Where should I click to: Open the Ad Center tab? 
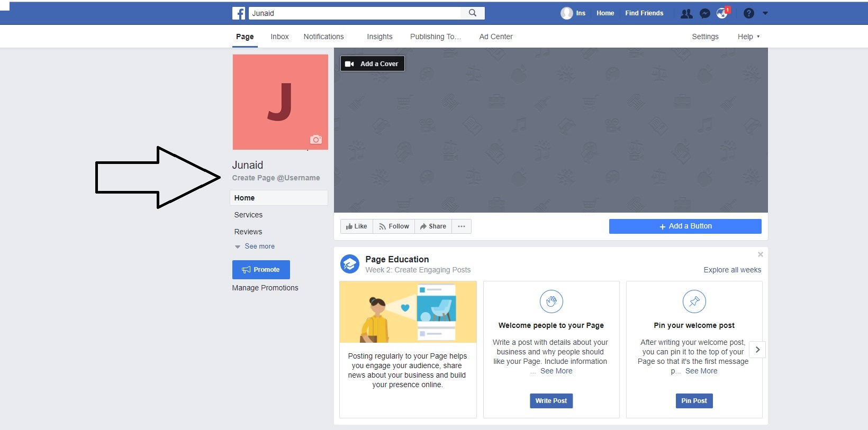point(496,36)
